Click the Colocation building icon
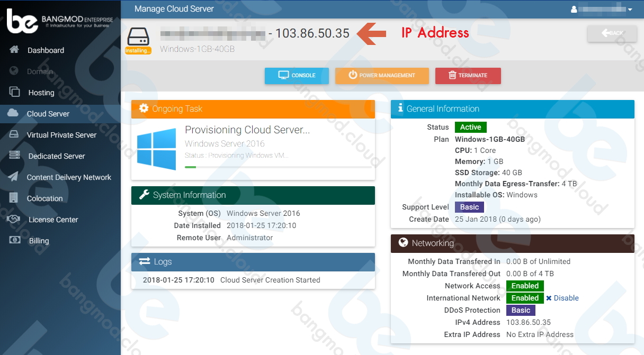 point(14,198)
